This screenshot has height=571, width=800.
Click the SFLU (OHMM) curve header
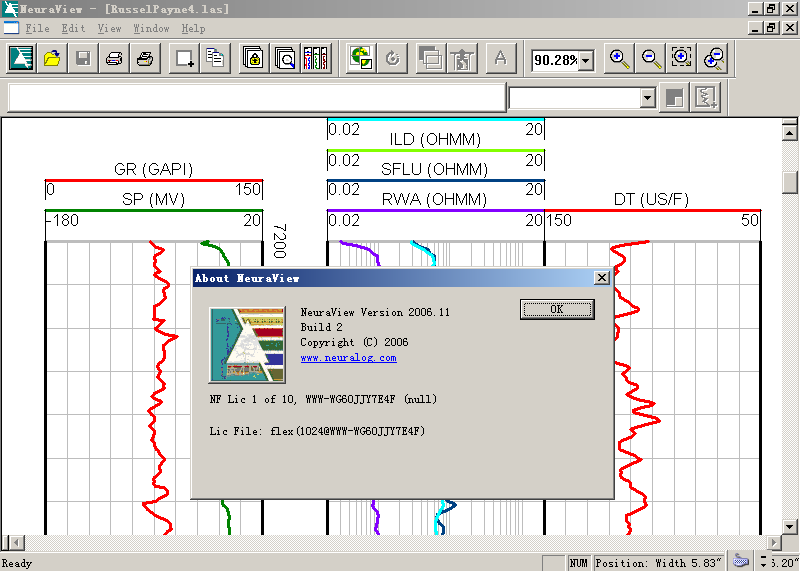coord(435,169)
